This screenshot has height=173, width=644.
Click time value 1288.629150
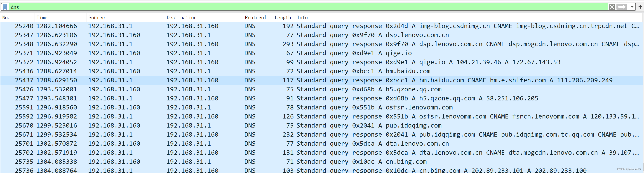coord(56,80)
